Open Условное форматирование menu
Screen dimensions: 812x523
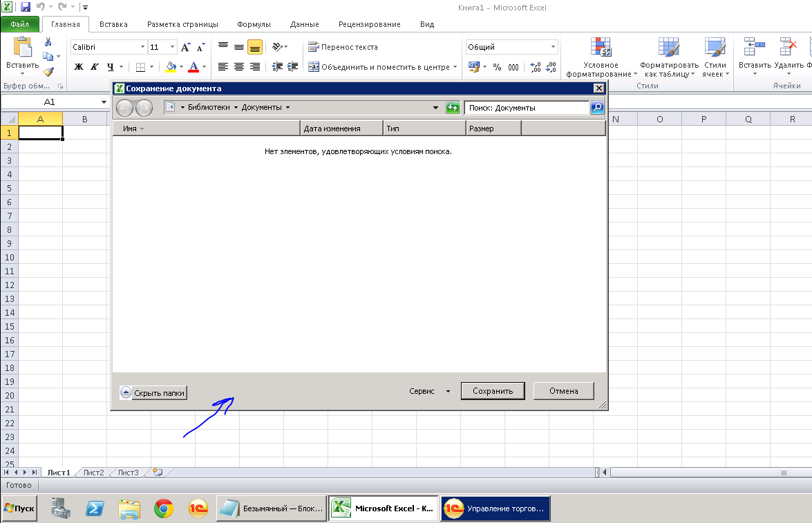point(601,57)
